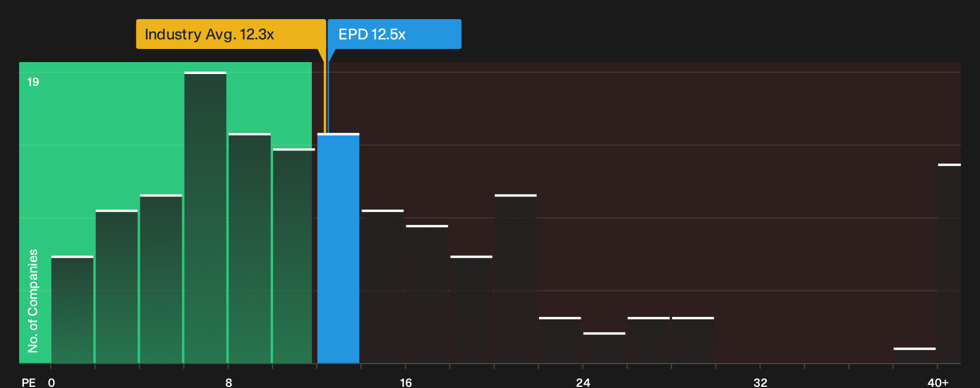
Task: Select the blue EPD histogram bar
Action: point(338,248)
